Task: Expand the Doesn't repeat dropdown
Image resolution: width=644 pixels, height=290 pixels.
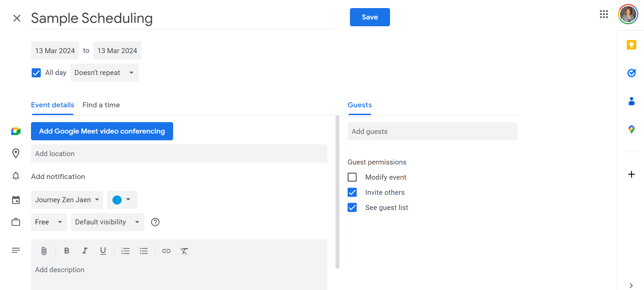Action: coord(104,73)
